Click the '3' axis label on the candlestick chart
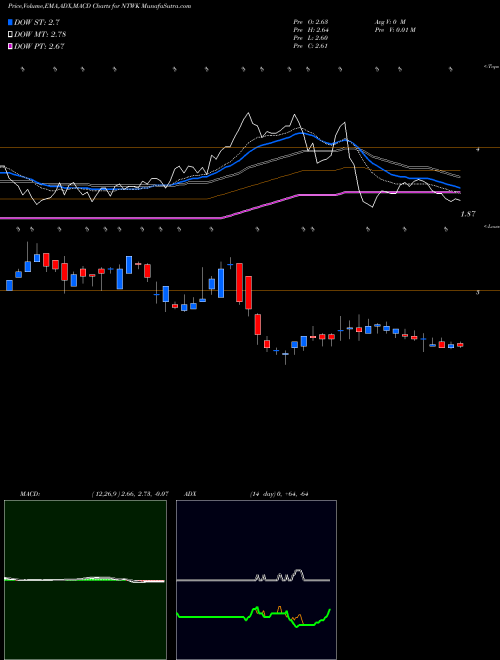The width and height of the screenshot is (500, 660). [477, 292]
